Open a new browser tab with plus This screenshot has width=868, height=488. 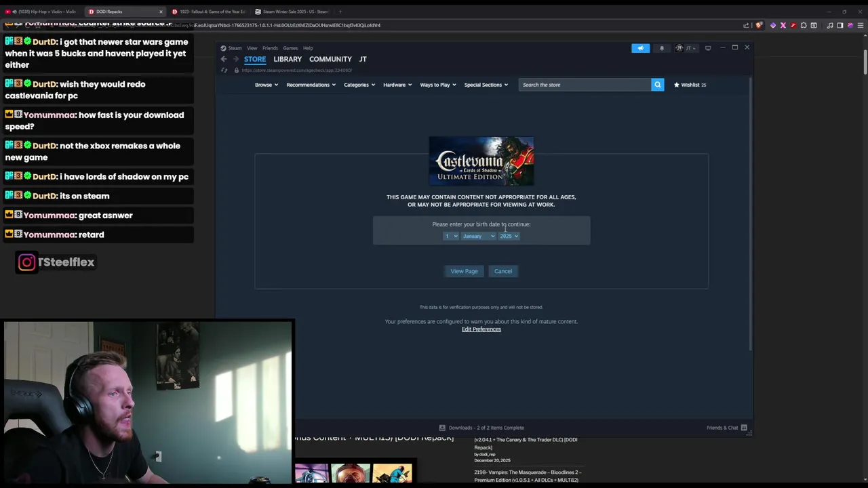(340, 12)
